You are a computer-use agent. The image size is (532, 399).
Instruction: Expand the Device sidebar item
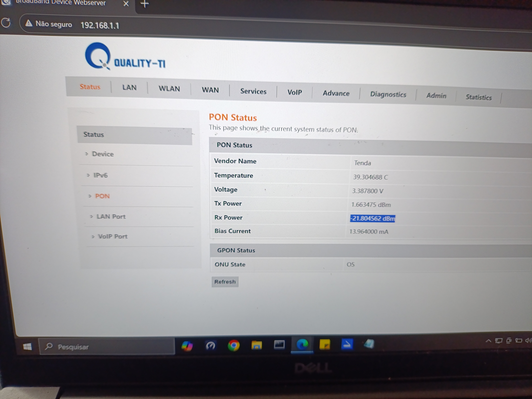103,154
